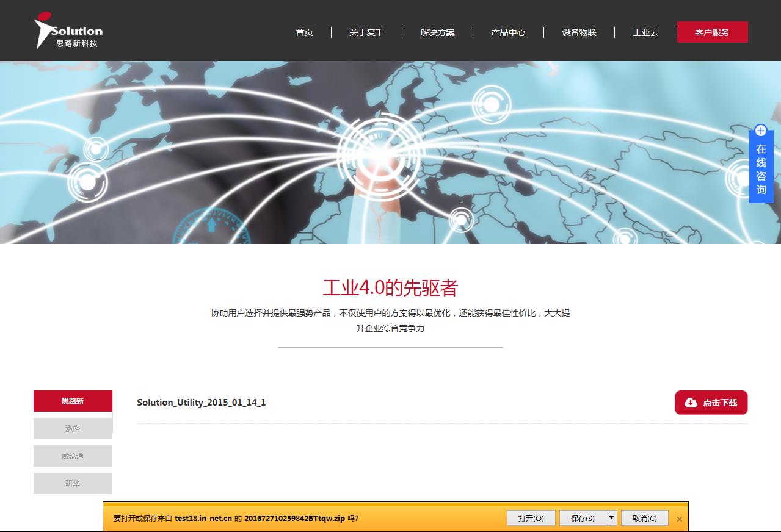Select the 思路新 sidebar tab
Viewport: 781px width, 532px height.
[x=73, y=401]
